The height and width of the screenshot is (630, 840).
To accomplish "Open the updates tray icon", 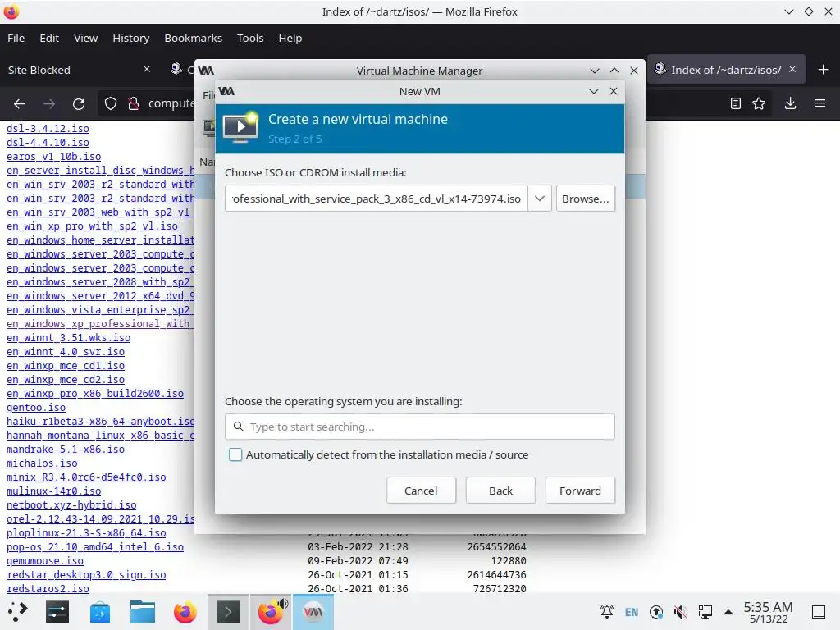I will click(656, 612).
